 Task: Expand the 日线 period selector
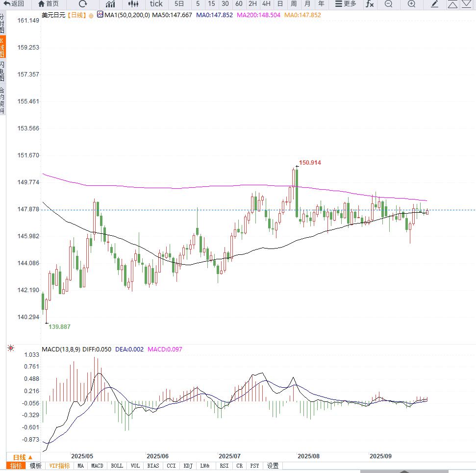[x=23, y=457]
